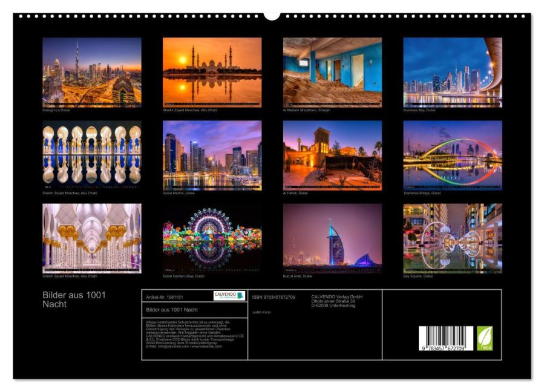Open the Al Fahidi photo
Viewport: 544px width, 392px height.
point(332,155)
